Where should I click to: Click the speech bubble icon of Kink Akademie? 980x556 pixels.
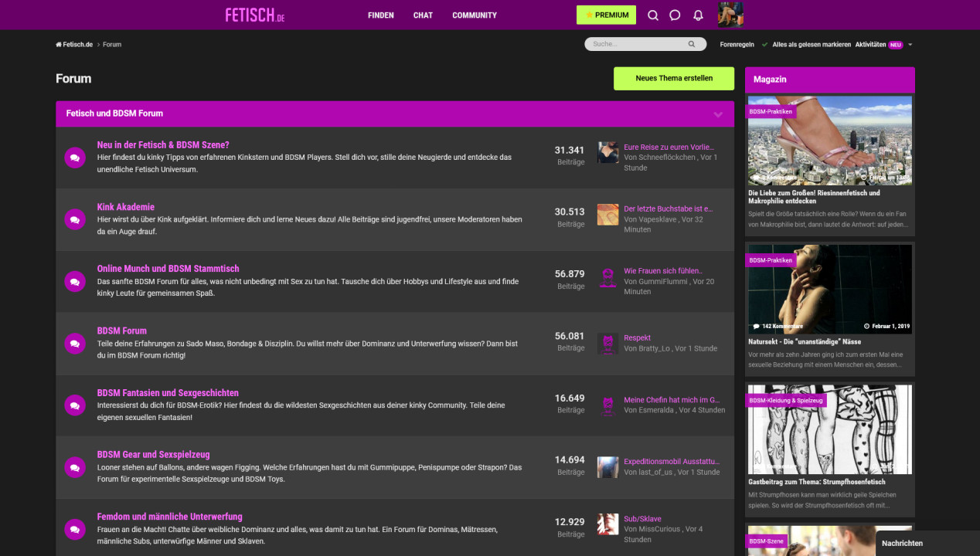(74, 219)
